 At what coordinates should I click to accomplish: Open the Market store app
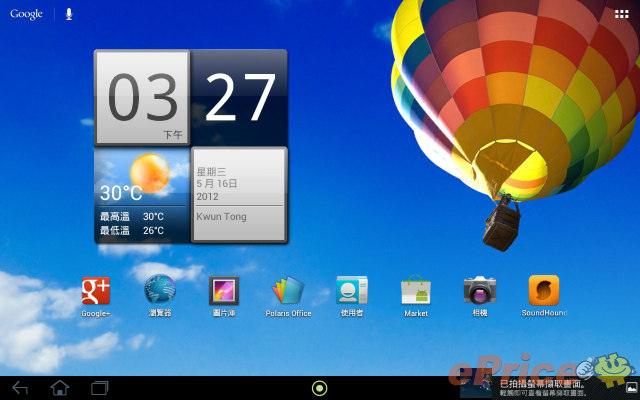416,291
